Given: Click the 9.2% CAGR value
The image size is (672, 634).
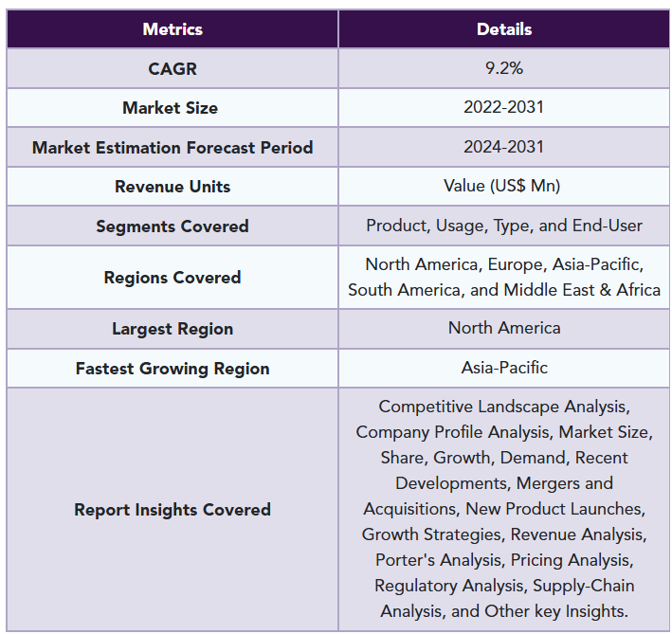Looking at the screenshot, I should [504, 68].
